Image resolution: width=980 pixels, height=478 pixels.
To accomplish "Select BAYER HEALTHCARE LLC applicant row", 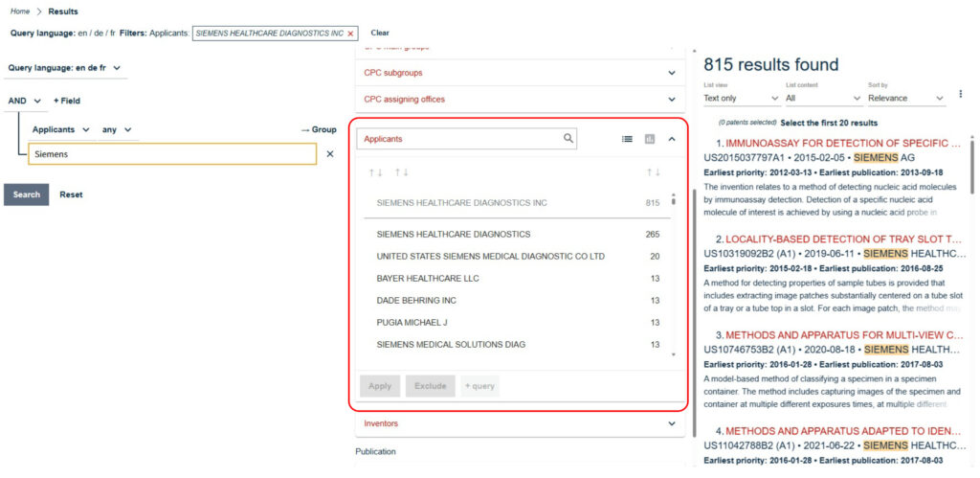I will 428,279.
